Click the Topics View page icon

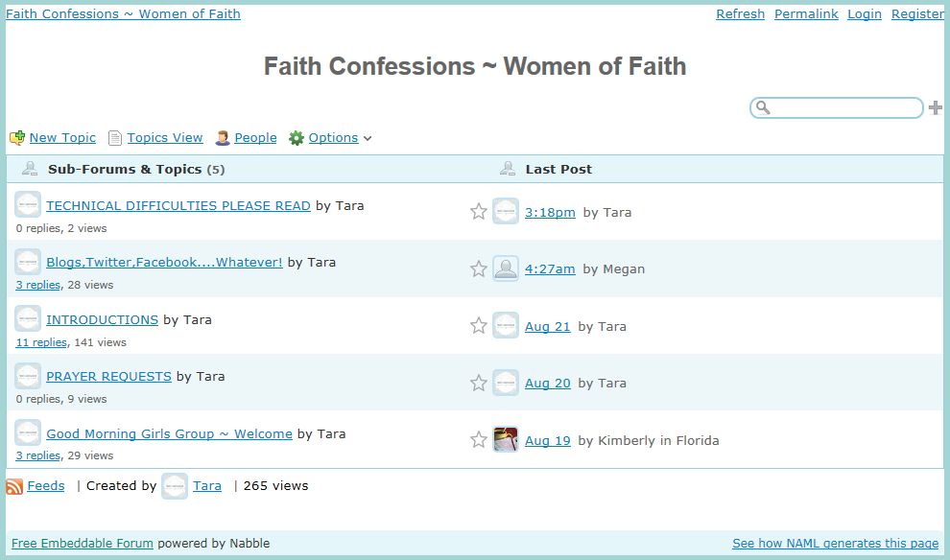click(115, 138)
